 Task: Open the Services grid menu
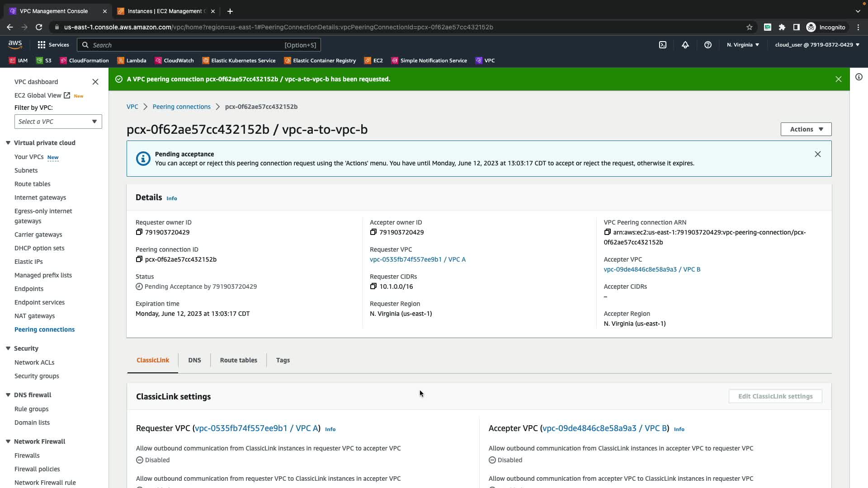tap(53, 45)
